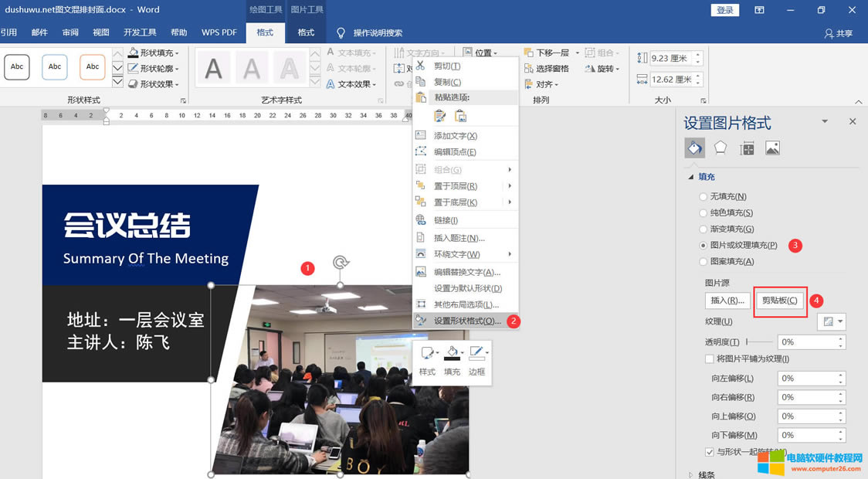Select the black-outlined Abc shape style
Viewport: 868px width, 479px height.
coord(17,67)
